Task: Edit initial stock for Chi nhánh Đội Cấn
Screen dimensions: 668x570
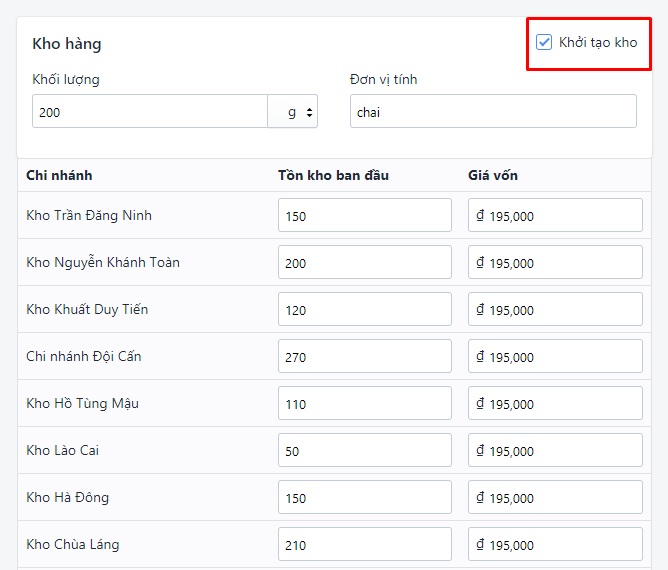Action: [x=365, y=356]
